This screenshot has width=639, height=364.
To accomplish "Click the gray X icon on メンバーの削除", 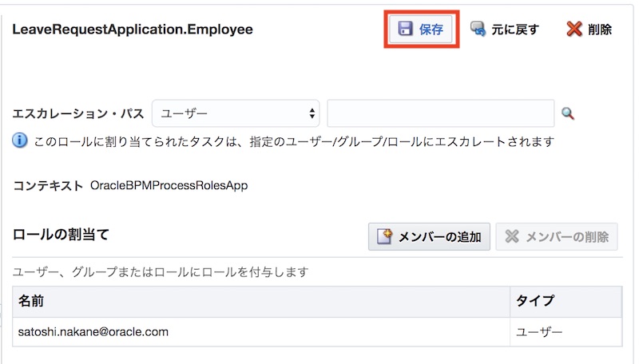I will [513, 236].
